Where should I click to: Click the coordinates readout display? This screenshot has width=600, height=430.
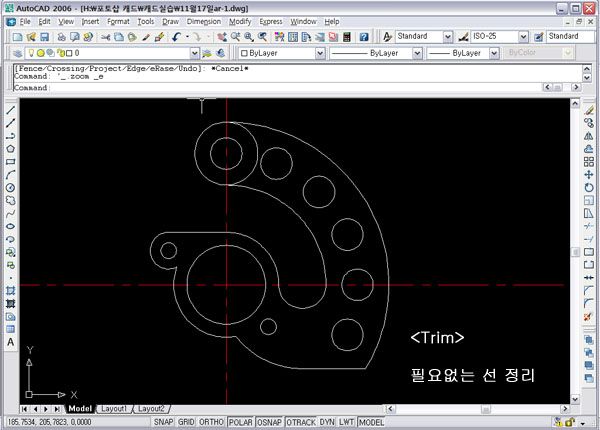point(49,422)
